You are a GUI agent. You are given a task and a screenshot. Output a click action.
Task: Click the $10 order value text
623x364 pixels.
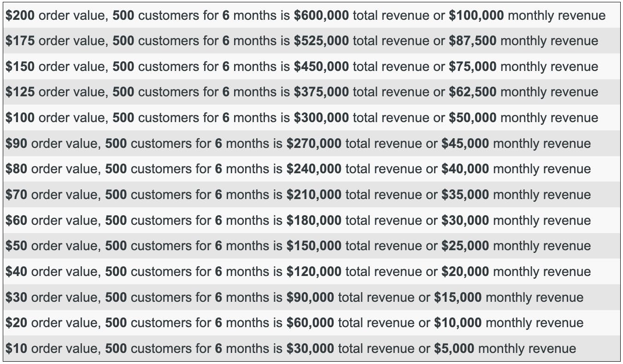16,348
